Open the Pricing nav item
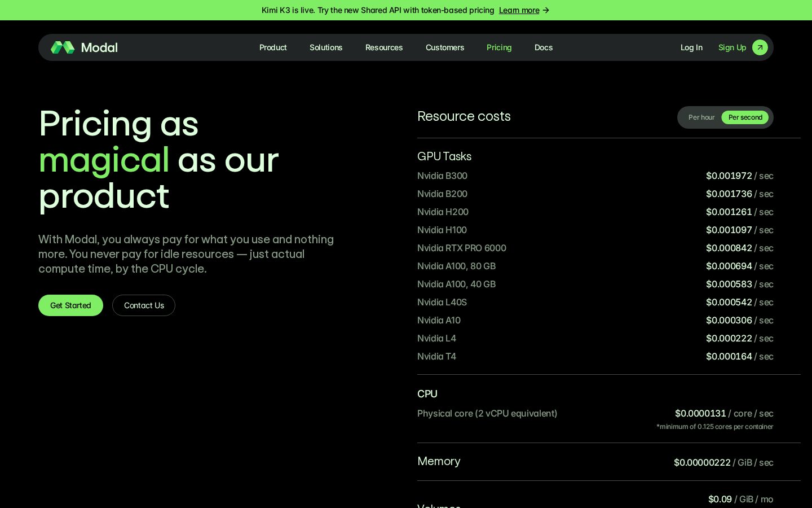The image size is (812, 508). click(x=499, y=47)
